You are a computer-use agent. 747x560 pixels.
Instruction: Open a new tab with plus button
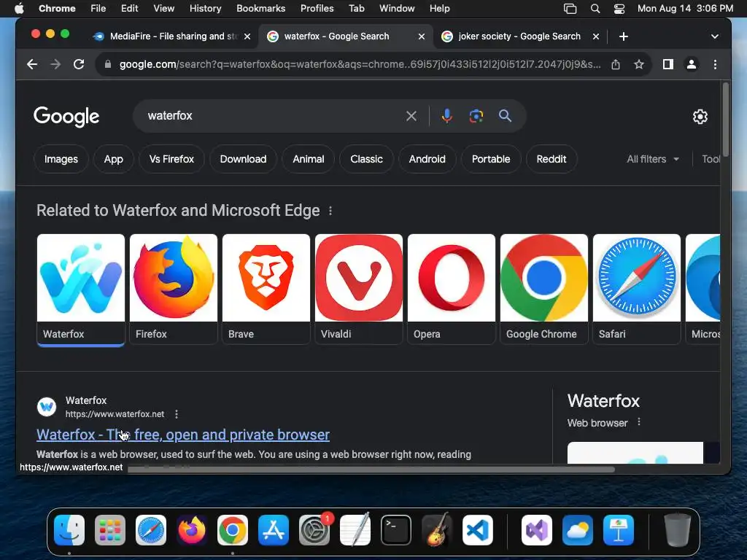[x=624, y=36]
